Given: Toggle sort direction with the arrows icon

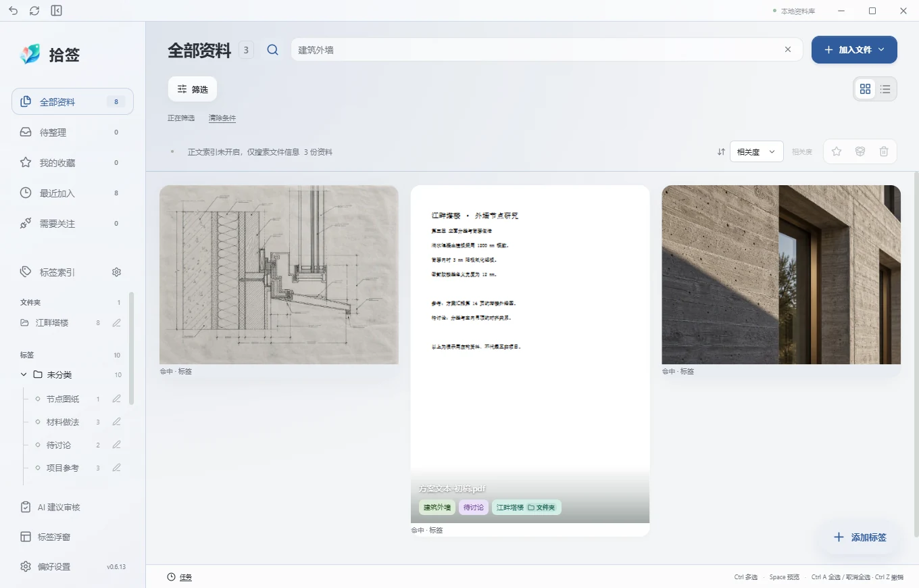Looking at the screenshot, I should (x=721, y=152).
